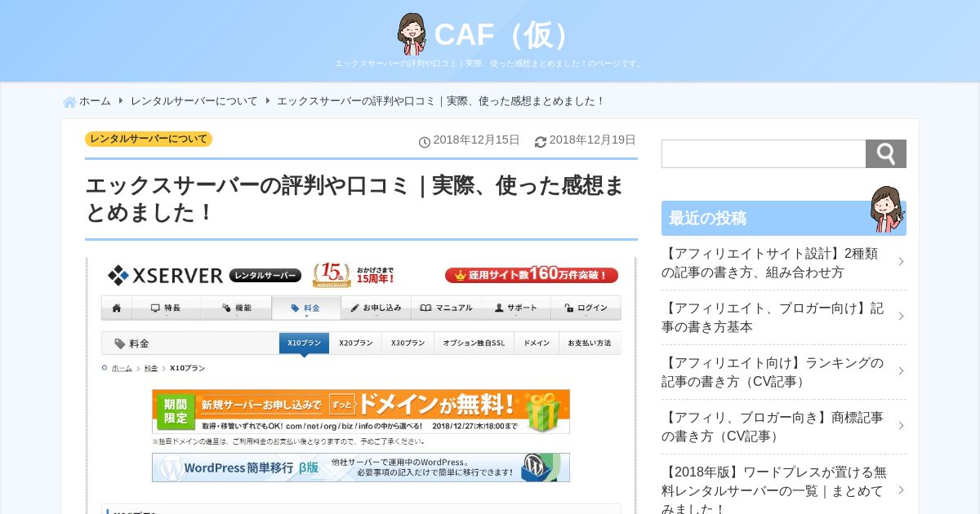Image resolution: width=980 pixels, height=514 pixels.
Task: Click X30プラン sub-tab
Action: 408,343
